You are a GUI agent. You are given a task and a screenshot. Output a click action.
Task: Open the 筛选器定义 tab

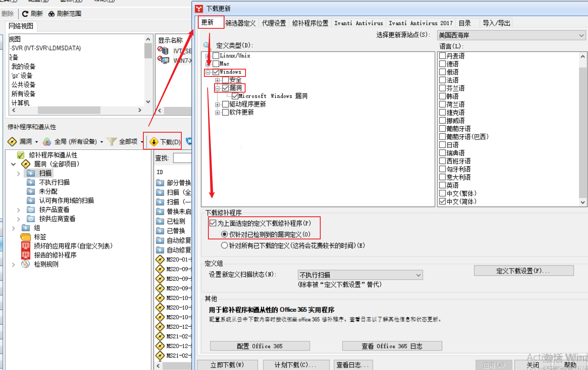241,23
